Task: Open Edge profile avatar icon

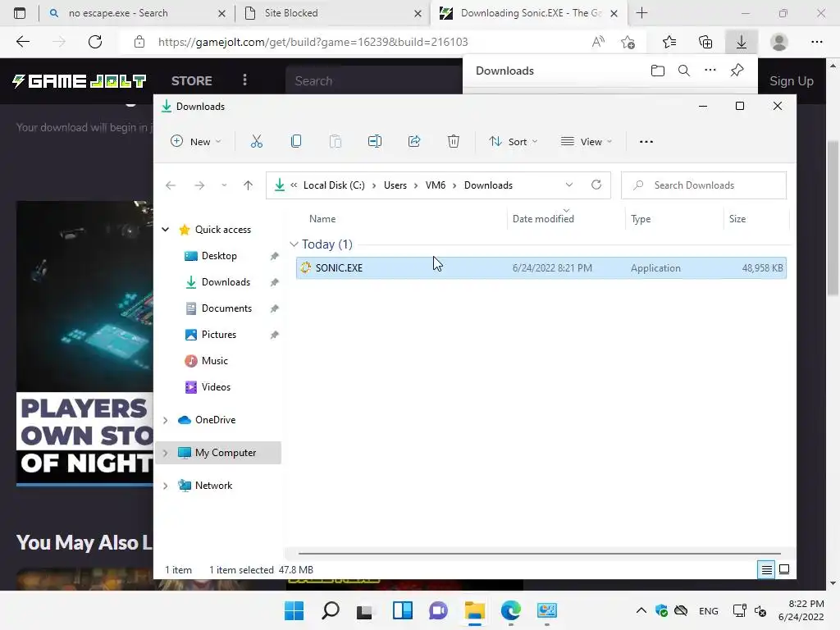Action: pos(779,42)
